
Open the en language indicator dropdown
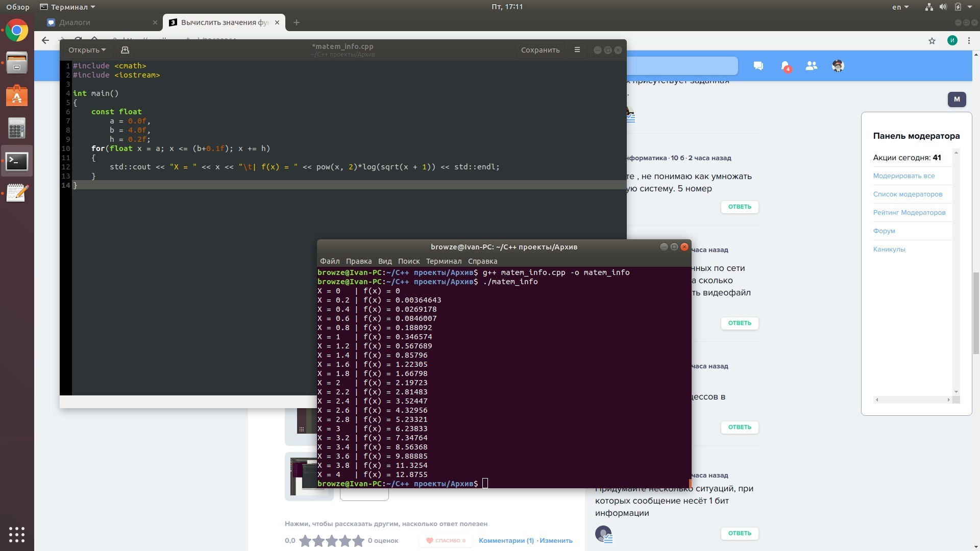[x=900, y=7]
